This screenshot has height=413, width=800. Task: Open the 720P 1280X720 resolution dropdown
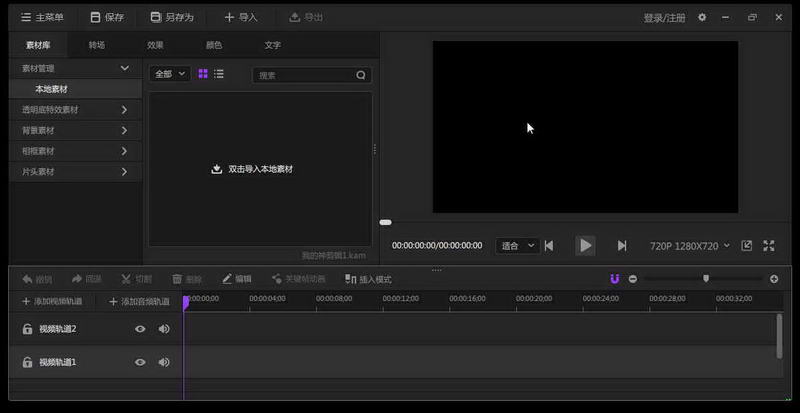[690, 245]
